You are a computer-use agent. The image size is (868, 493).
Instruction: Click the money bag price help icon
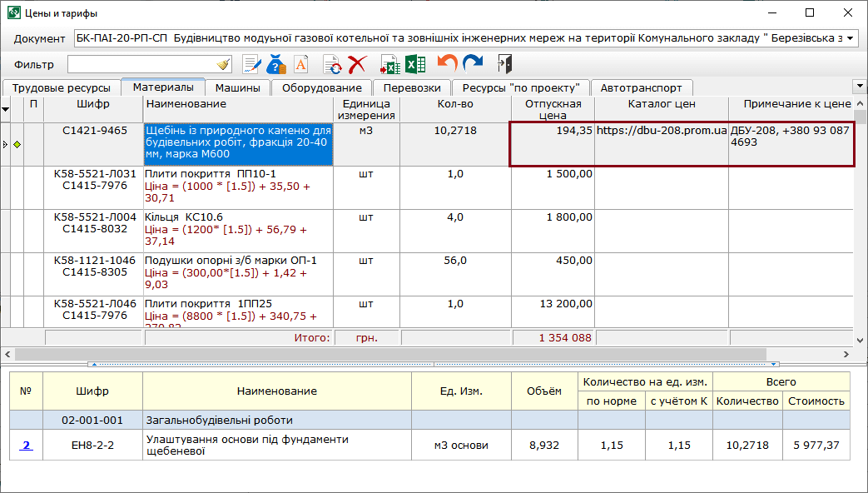276,64
